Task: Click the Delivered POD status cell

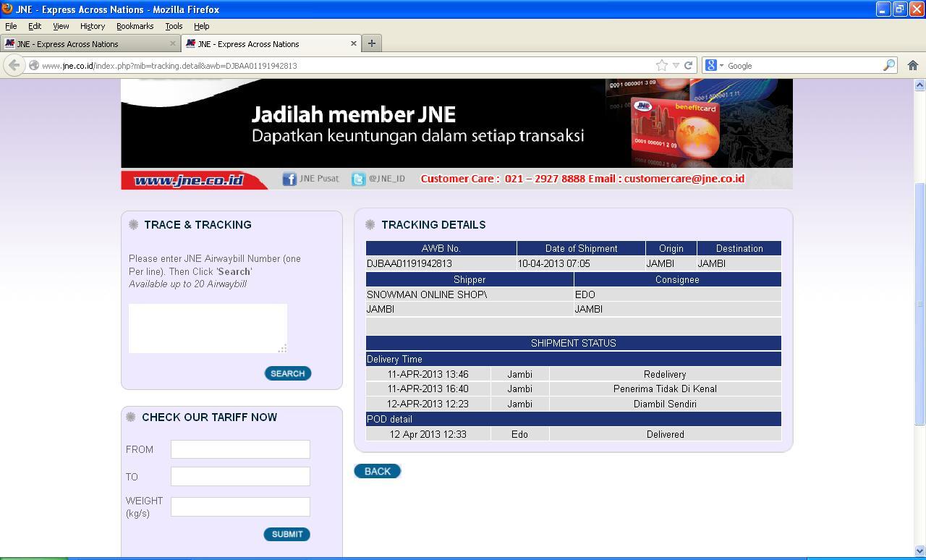Action: tap(665, 434)
